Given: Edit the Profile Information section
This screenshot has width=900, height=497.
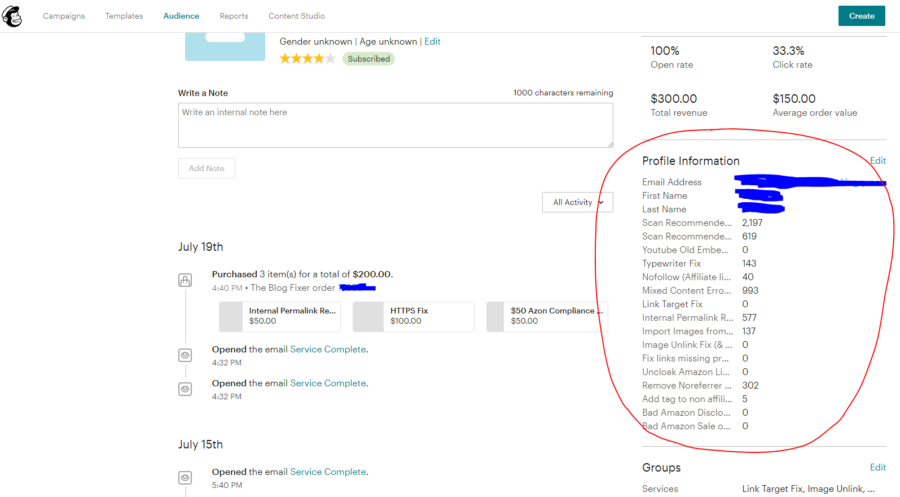Looking at the screenshot, I should click(x=878, y=161).
